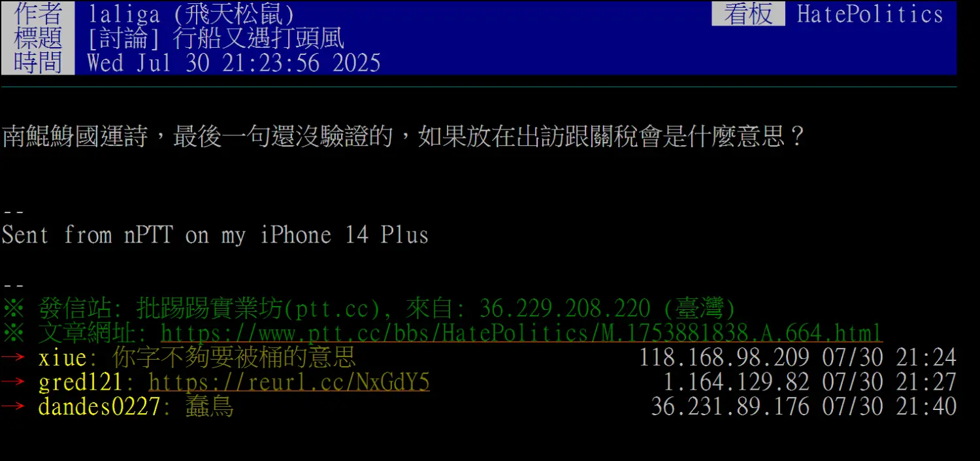Click the 標題 header label
This screenshot has width=980, height=461.
pos(38,38)
